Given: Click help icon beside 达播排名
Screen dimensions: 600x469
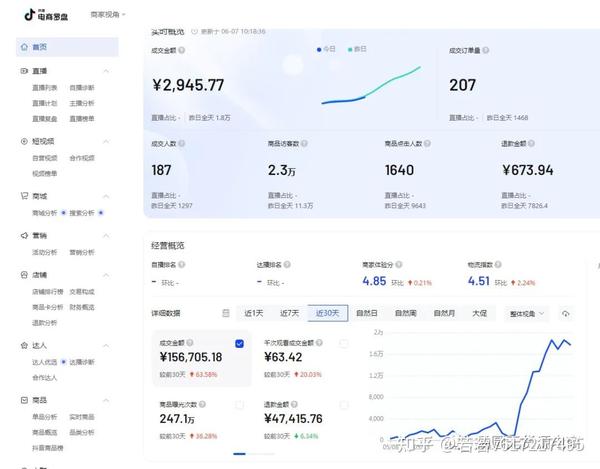Looking at the screenshot, I should [x=287, y=264].
